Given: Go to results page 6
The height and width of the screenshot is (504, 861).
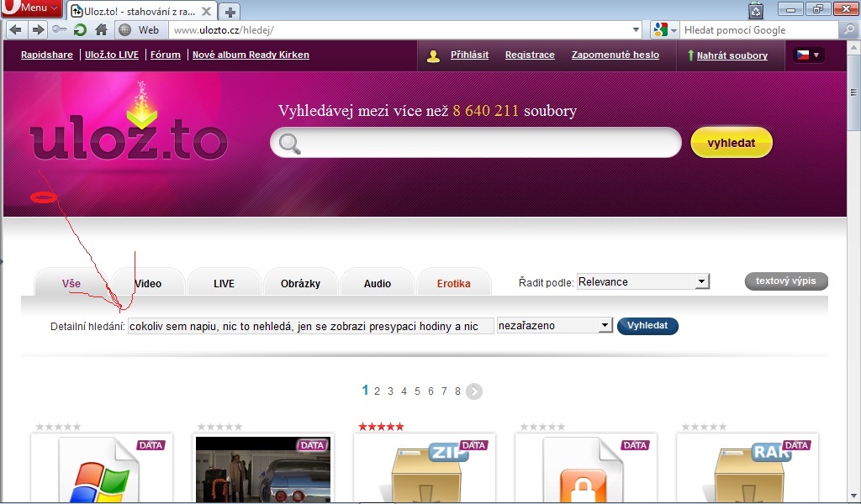Looking at the screenshot, I should (430, 391).
